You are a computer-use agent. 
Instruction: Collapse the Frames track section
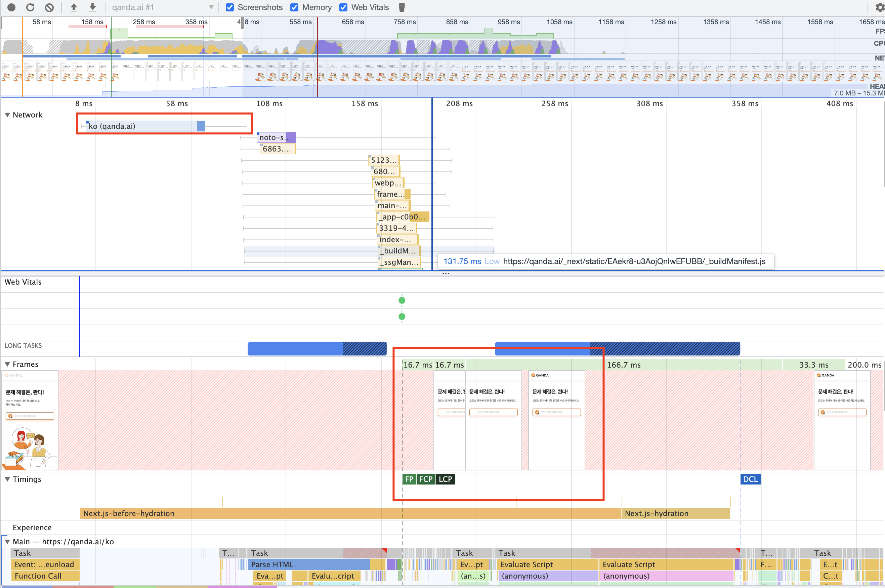pos(7,364)
